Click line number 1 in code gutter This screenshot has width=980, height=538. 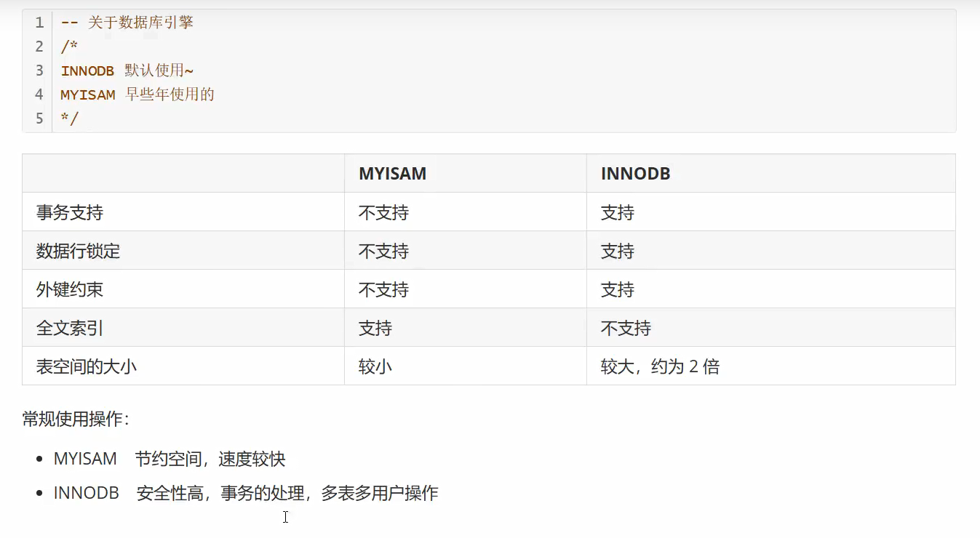click(39, 23)
